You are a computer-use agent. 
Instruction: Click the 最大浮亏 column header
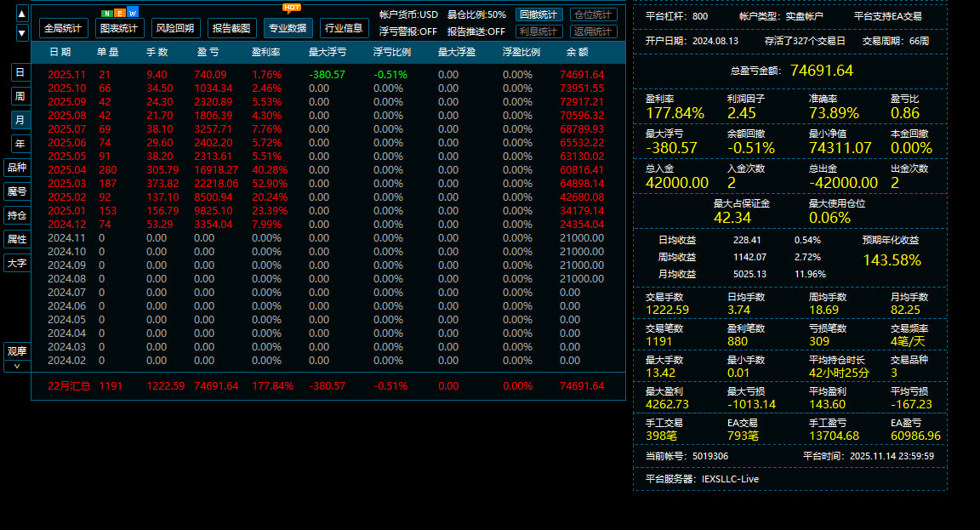click(328, 52)
